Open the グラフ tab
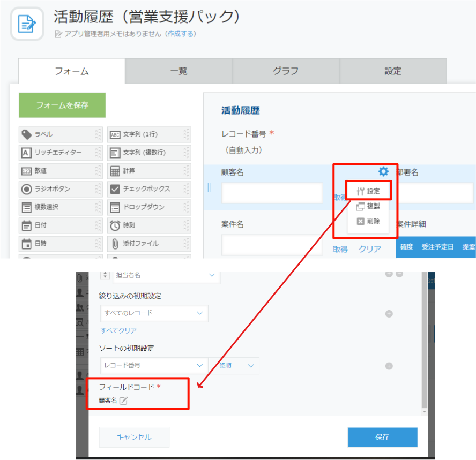The width and height of the screenshot is (476, 460). click(x=286, y=71)
